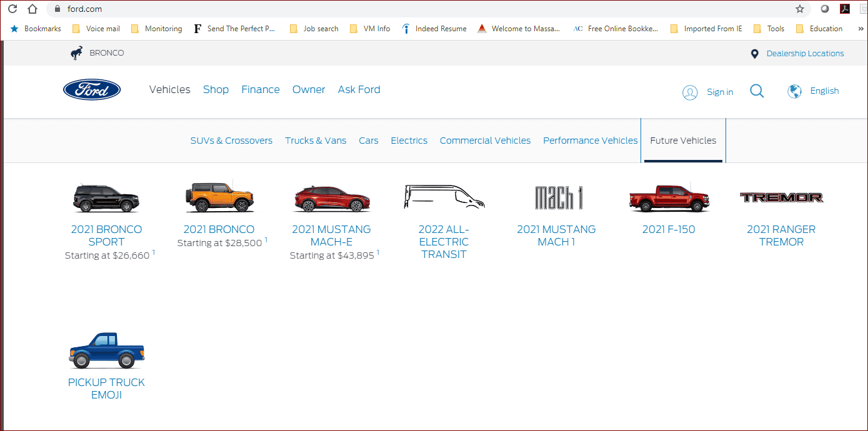Click the red F-150 truck image
Image resolution: width=868 pixels, height=431 pixels.
[669, 199]
